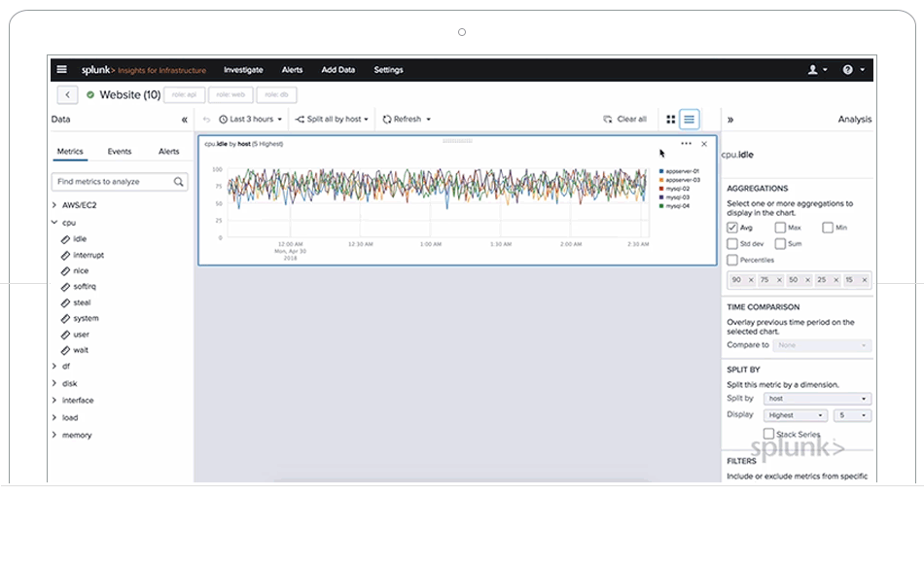Click the role: db filter tag
Screen dimensions: 924x568
tap(276, 95)
